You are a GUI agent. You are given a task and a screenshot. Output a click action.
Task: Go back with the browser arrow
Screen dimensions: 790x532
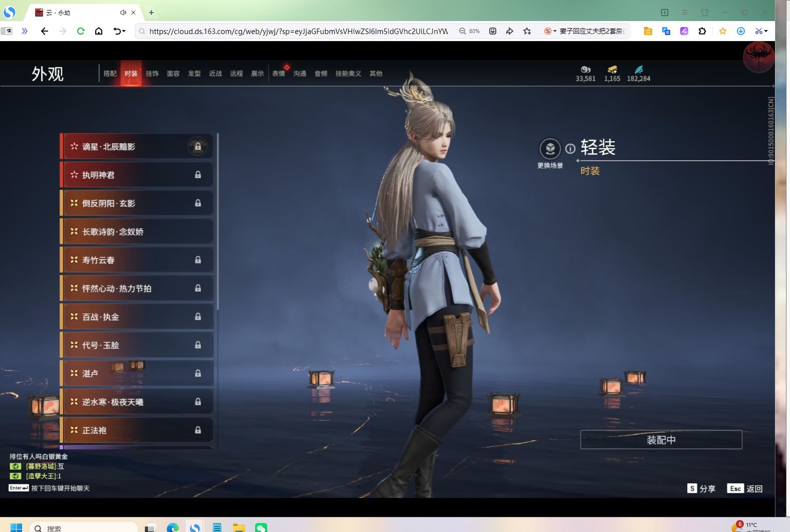pyautogui.click(x=45, y=31)
